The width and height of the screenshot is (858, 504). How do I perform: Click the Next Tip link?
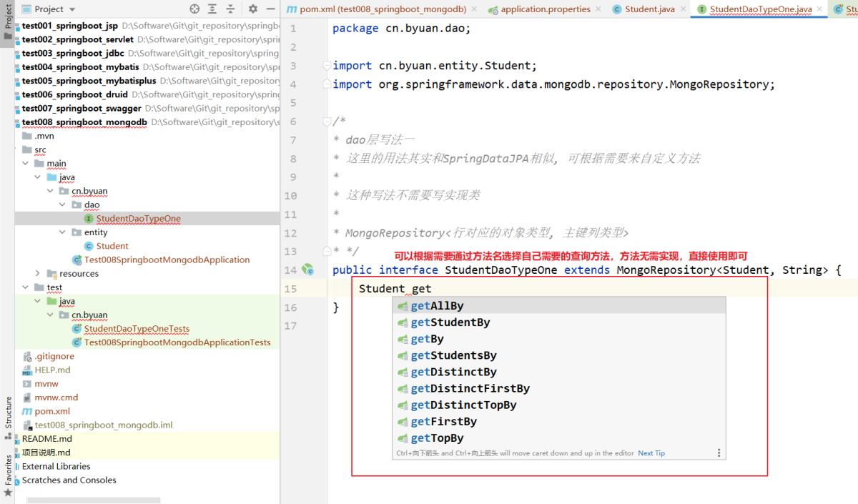point(651,453)
